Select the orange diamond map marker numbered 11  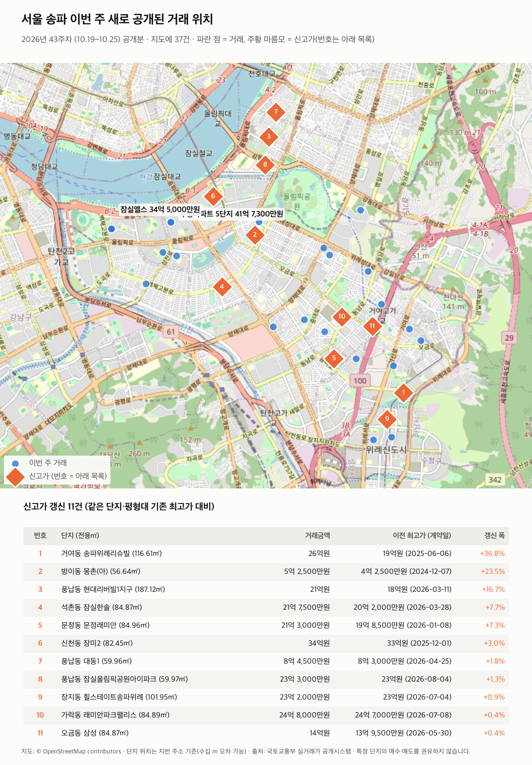click(x=372, y=326)
